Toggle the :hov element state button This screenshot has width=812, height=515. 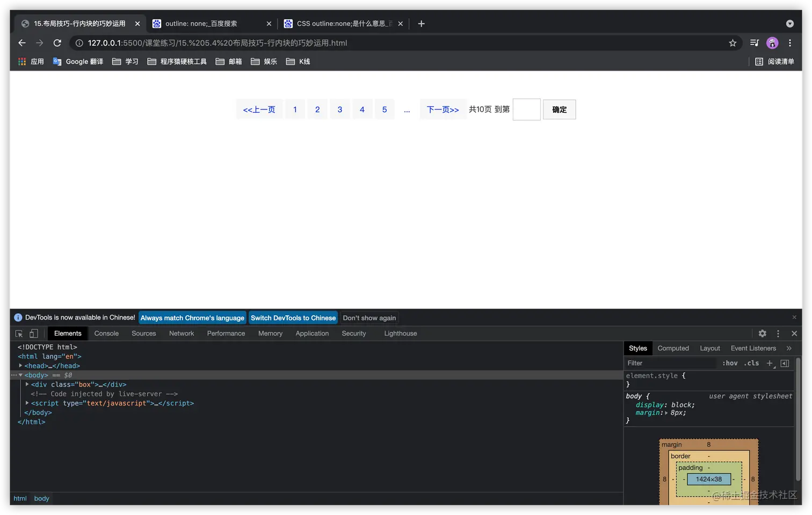730,364
